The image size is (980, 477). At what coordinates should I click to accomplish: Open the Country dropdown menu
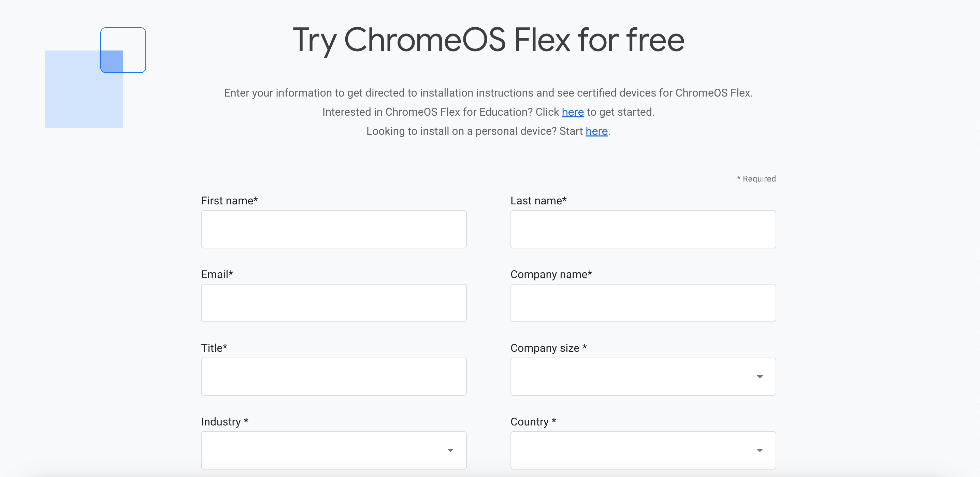[632, 450]
